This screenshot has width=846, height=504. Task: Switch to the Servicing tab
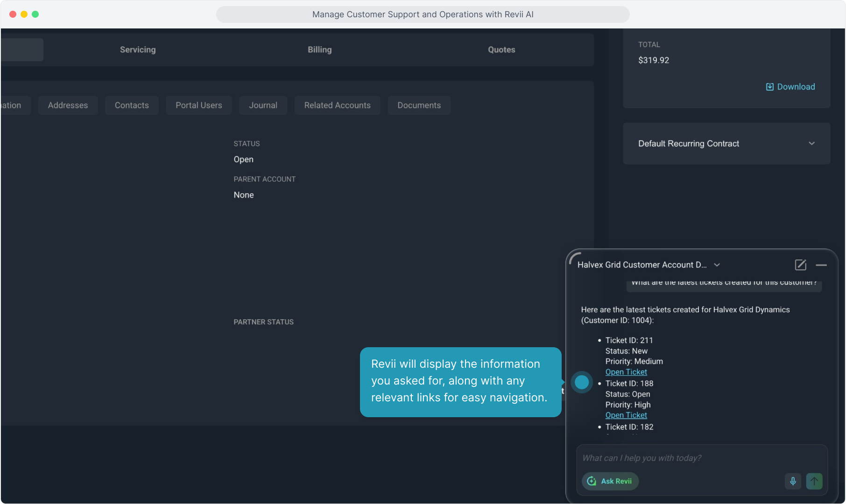138,49
